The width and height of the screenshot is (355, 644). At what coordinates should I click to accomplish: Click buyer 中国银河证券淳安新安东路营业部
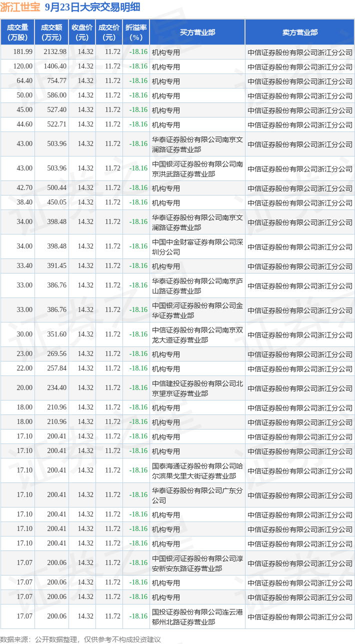pos(197,563)
